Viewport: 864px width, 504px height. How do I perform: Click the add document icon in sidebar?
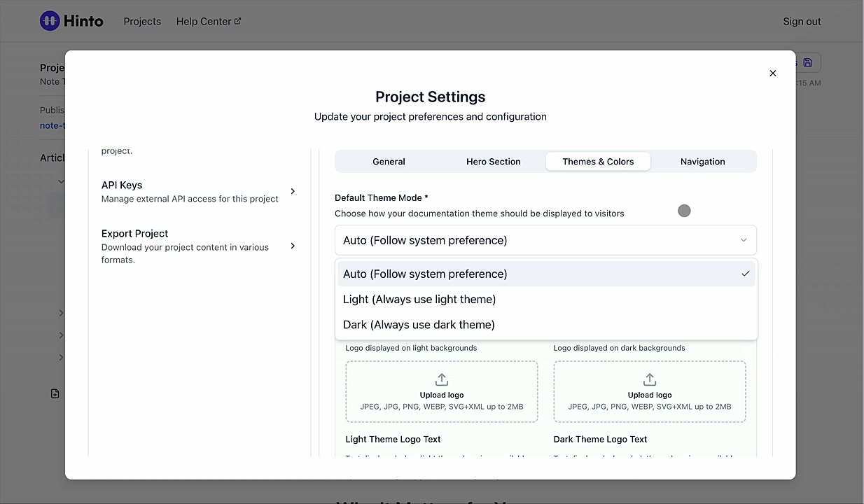tap(55, 393)
